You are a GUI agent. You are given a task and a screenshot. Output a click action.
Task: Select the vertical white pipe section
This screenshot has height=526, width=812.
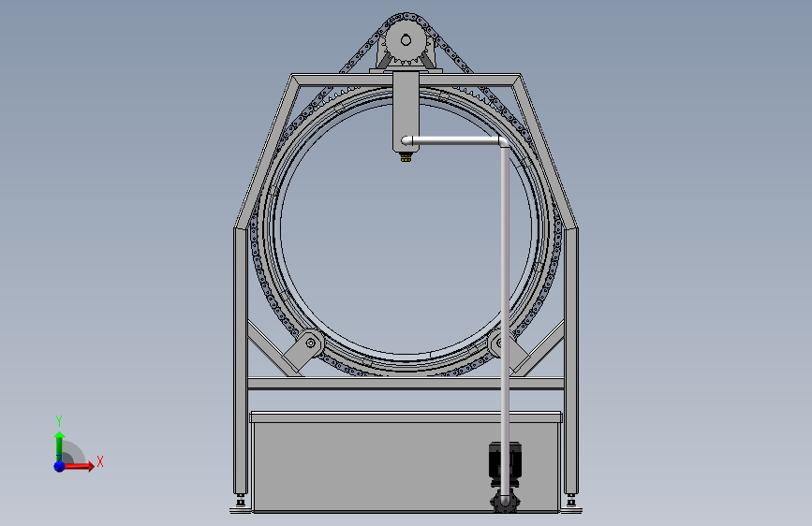tap(505, 321)
